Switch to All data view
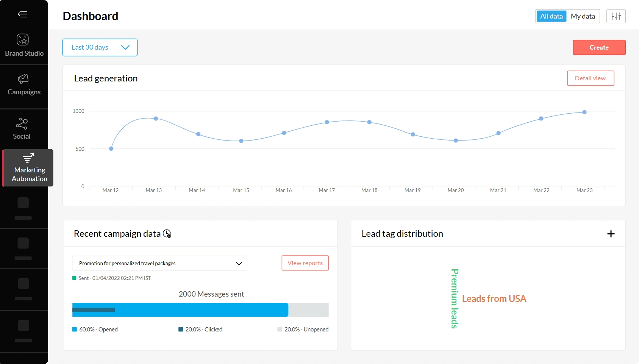This screenshot has width=639, height=364. tap(551, 16)
